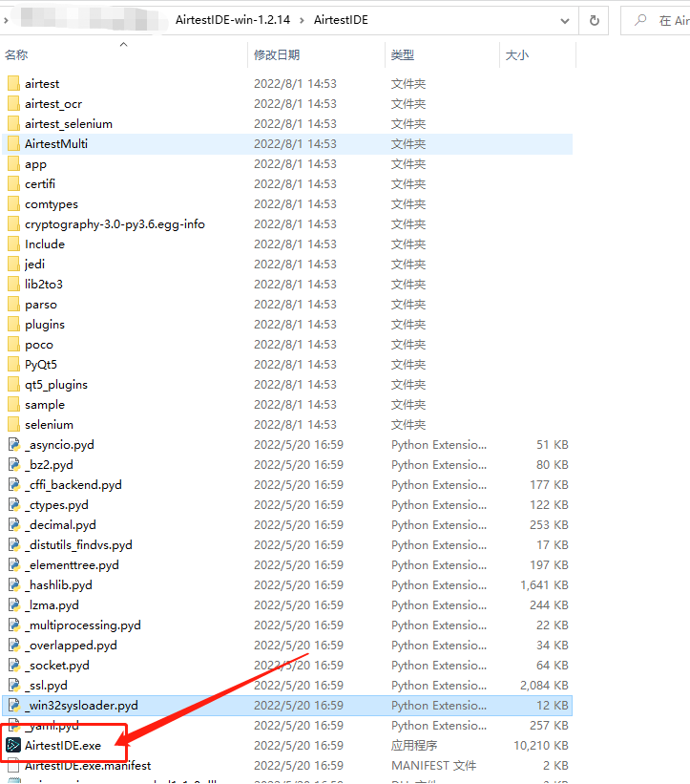690x784 pixels.
Task: Click the 257 KB size value
Action: [x=549, y=726]
